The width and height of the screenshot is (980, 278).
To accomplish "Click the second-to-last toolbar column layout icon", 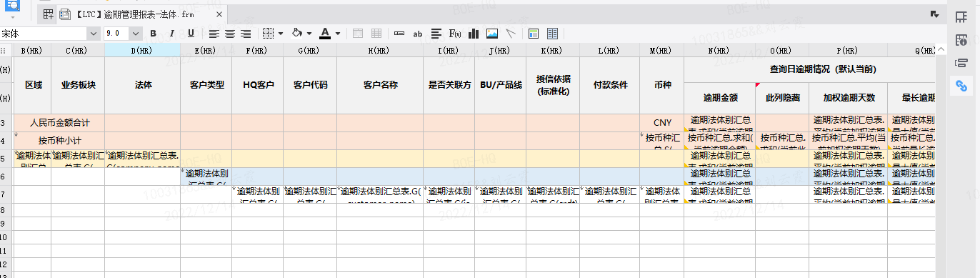I will (x=552, y=34).
